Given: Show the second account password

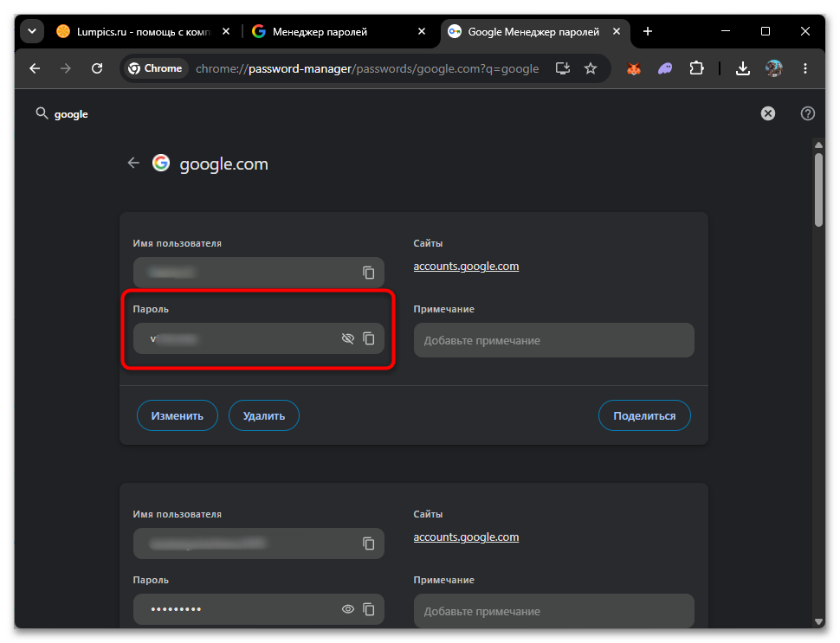Looking at the screenshot, I should point(347,609).
